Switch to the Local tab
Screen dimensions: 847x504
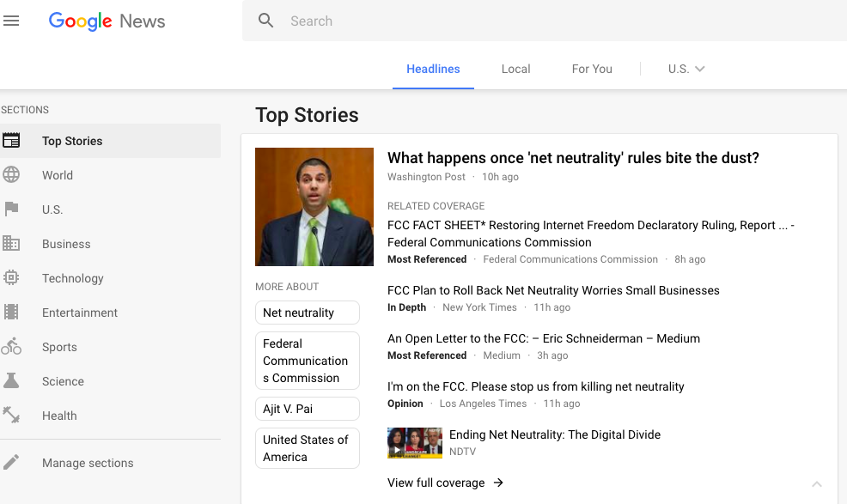[x=516, y=70]
